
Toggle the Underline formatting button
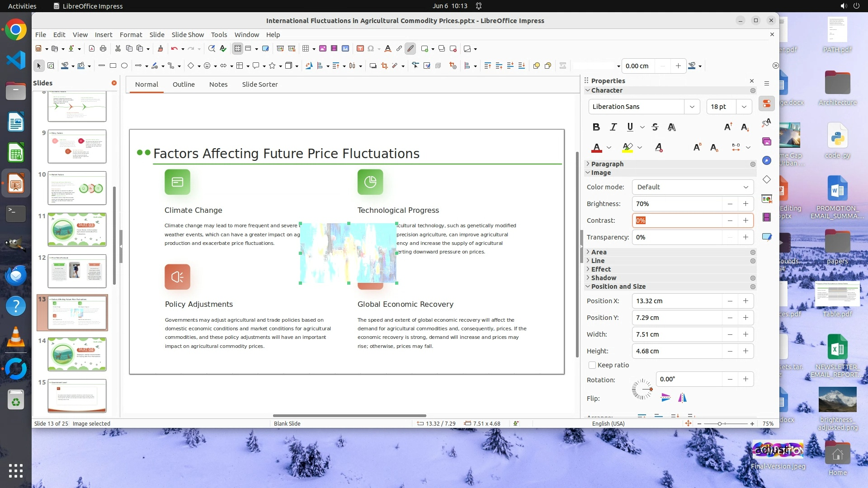point(630,127)
